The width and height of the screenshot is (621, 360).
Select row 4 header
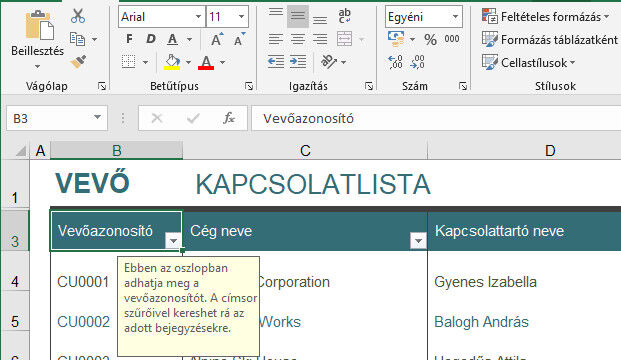pos(15,271)
